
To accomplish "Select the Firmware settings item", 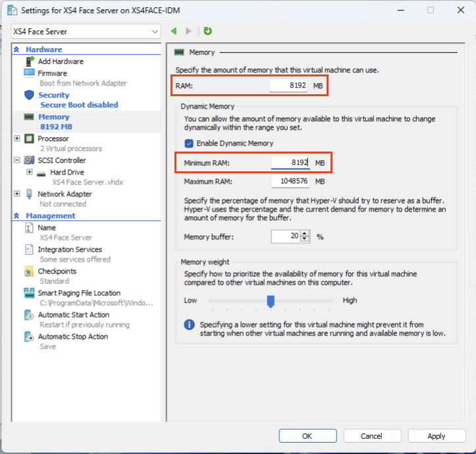I will pos(52,73).
